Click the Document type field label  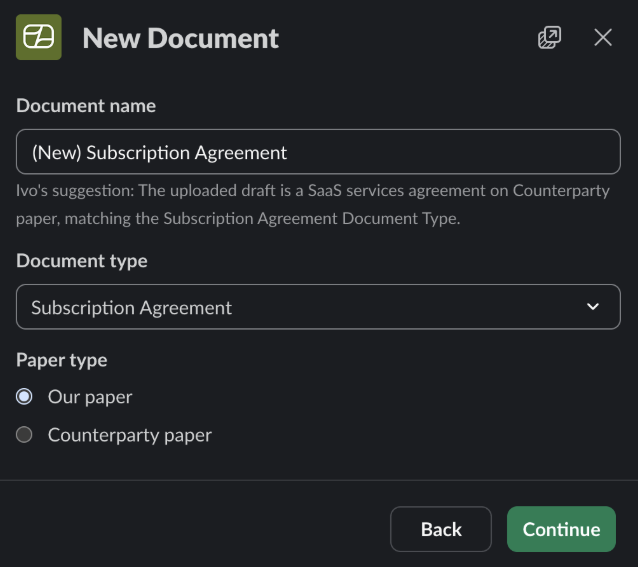point(82,261)
